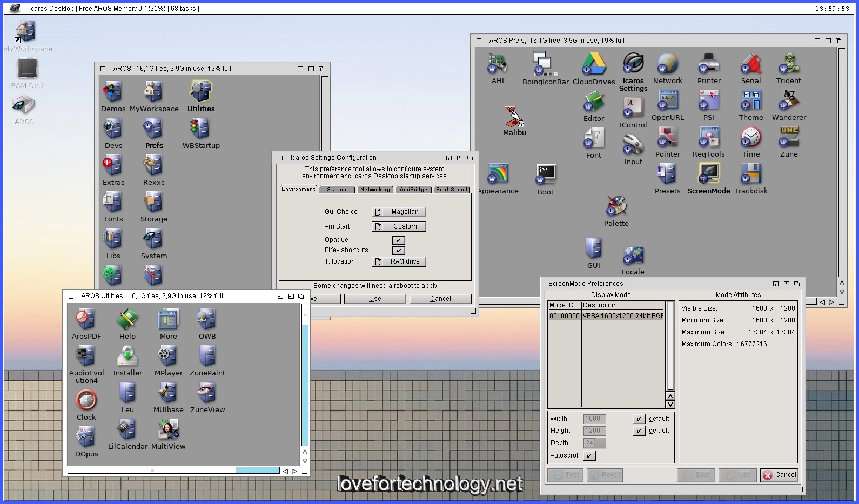Cycle the AmiStart Custom selector
Screen dimensions: 859x504
pyautogui.click(x=399, y=226)
